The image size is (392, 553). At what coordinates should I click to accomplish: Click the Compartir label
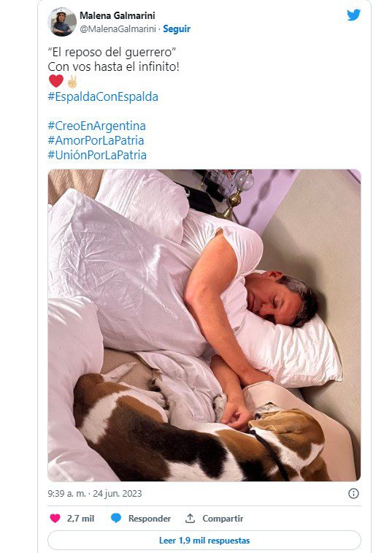223,519
